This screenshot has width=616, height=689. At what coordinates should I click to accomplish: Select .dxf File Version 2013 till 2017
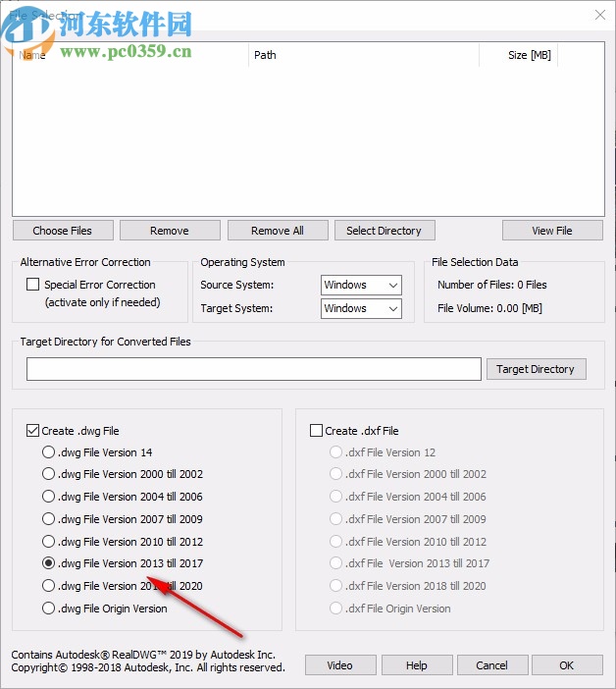pyautogui.click(x=335, y=563)
